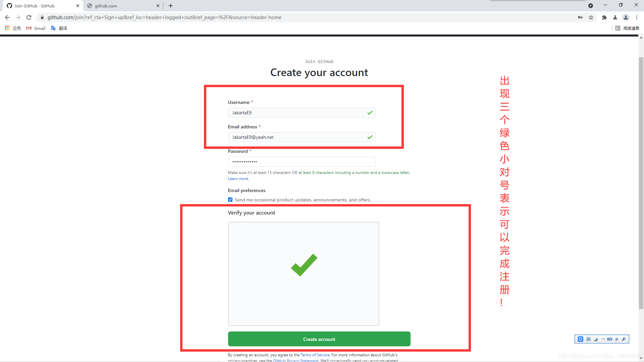Open the Extensions puzzle icon
This screenshot has height=362, width=644.
[x=604, y=17]
